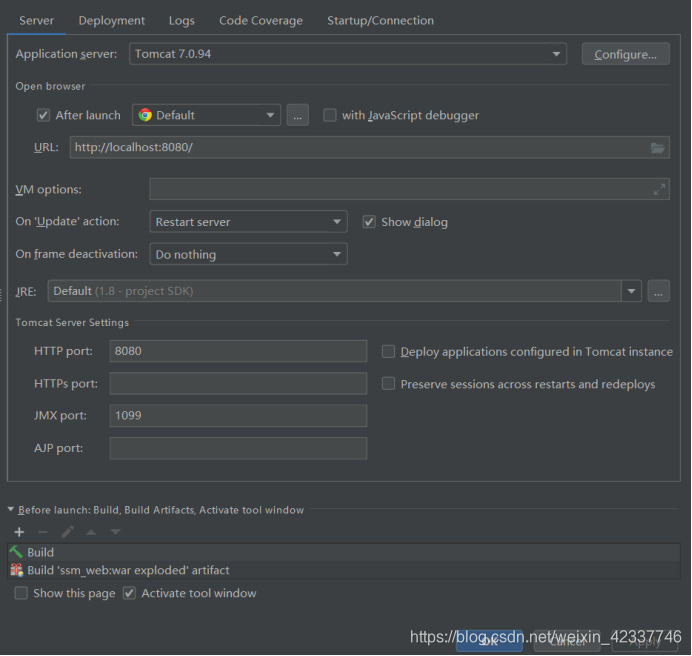Click the browse browsers ellipsis button

tap(297, 115)
